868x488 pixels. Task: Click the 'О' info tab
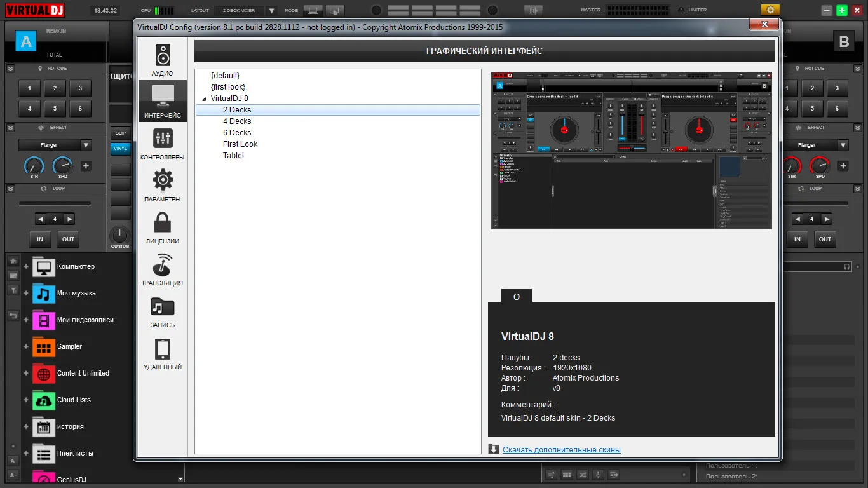click(x=517, y=296)
